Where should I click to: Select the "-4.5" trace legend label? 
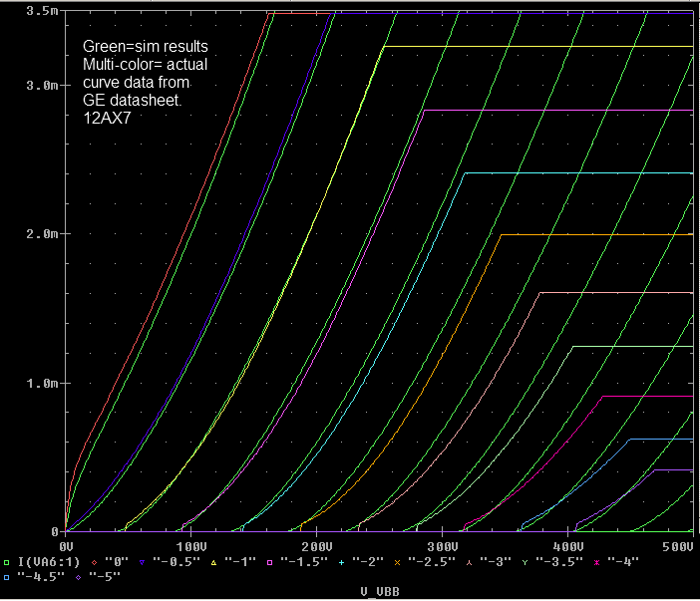tap(41, 576)
